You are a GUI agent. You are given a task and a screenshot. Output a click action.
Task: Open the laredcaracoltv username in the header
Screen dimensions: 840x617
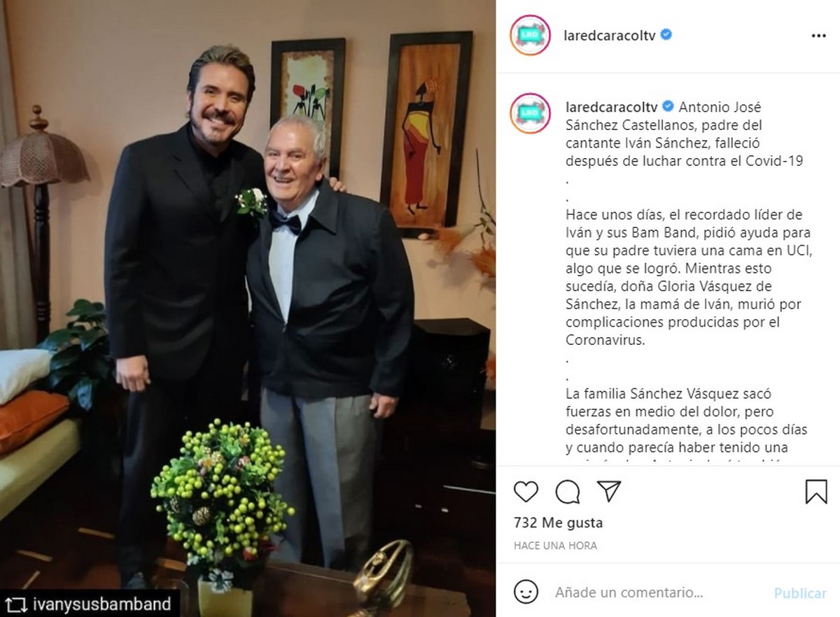tap(610, 36)
